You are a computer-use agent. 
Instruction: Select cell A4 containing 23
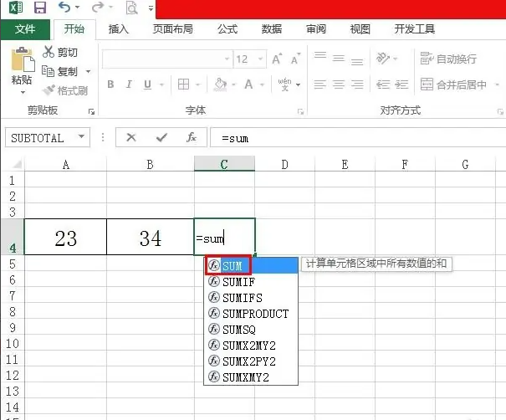pos(65,237)
